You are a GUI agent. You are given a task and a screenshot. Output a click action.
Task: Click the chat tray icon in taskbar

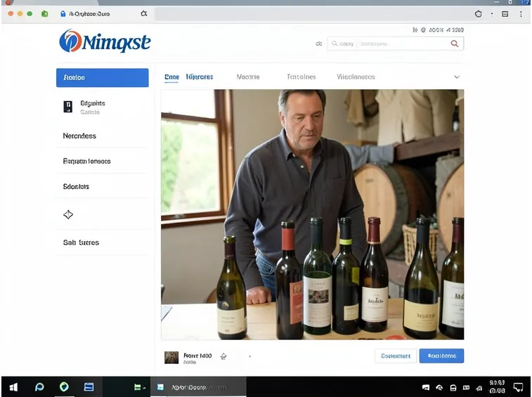(x=425, y=387)
